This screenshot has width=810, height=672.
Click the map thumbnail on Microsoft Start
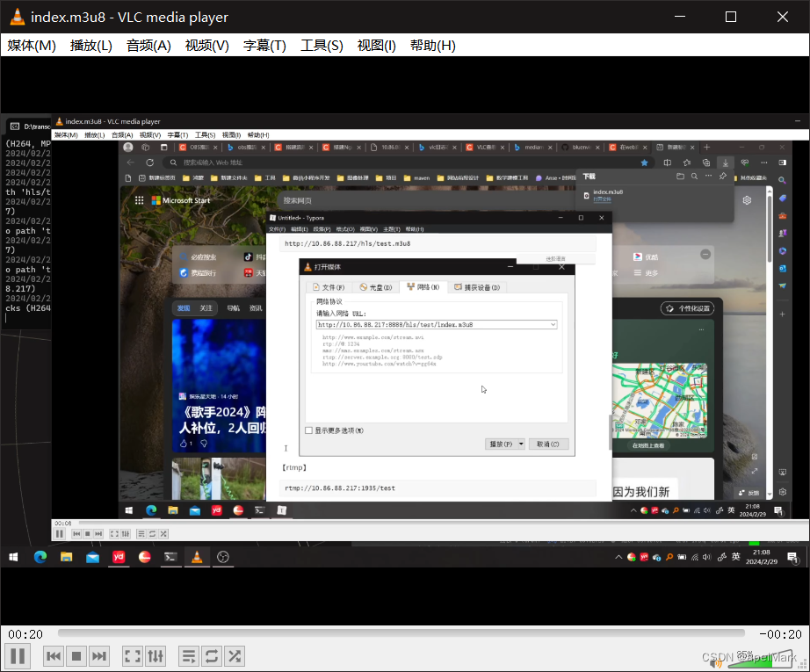point(659,401)
